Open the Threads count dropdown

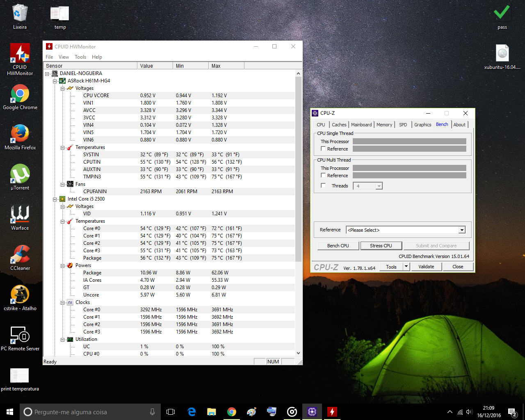[x=379, y=186]
